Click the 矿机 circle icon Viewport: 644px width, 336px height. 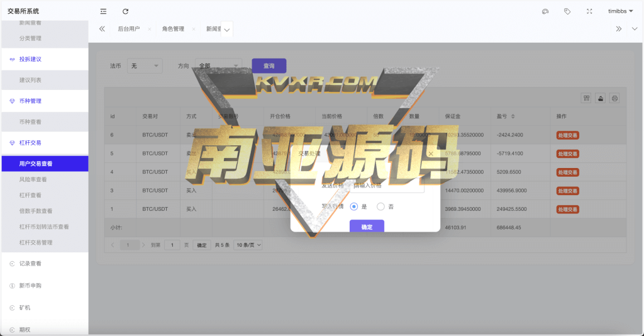(12, 308)
